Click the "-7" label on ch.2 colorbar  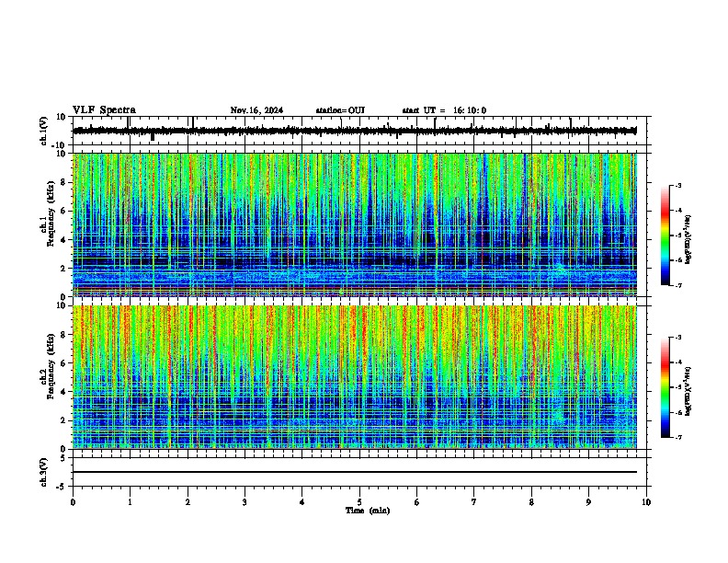click(x=678, y=438)
